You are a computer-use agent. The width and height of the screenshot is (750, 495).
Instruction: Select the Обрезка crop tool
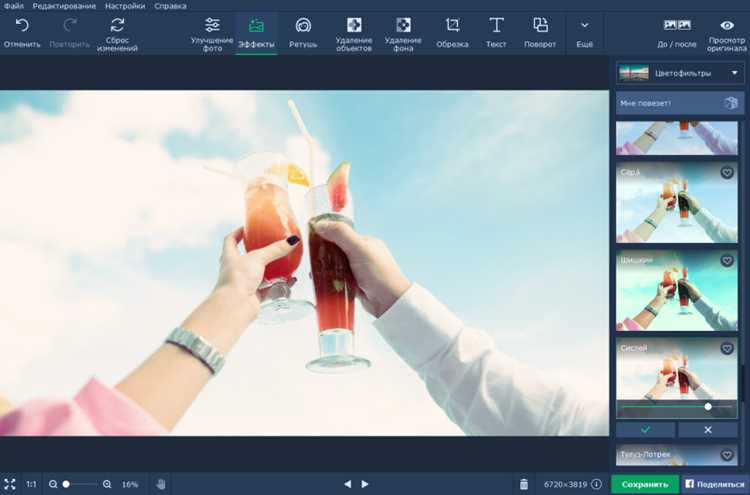click(x=452, y=33)
